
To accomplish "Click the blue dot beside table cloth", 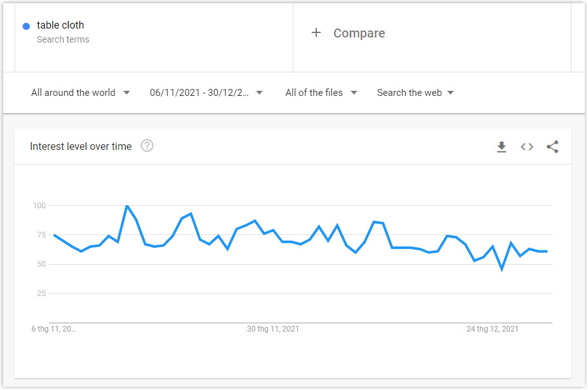I will click(26, 26).
